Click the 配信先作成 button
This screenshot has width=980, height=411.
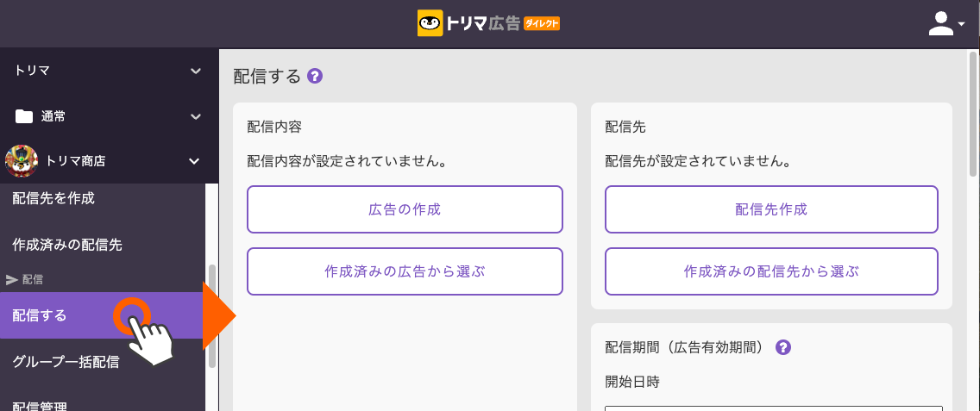click(771, 209)
